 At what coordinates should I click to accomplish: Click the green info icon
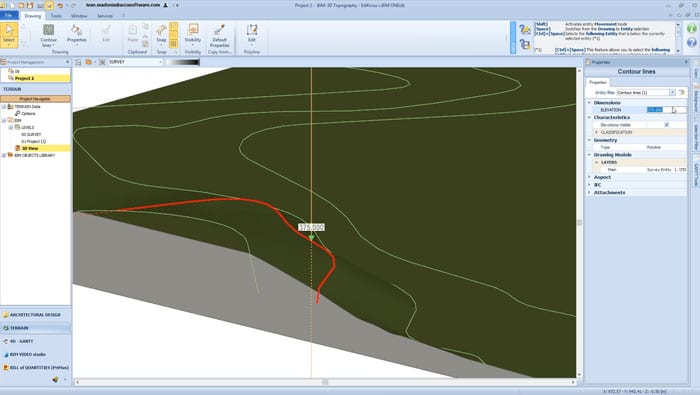pos(692,29)
